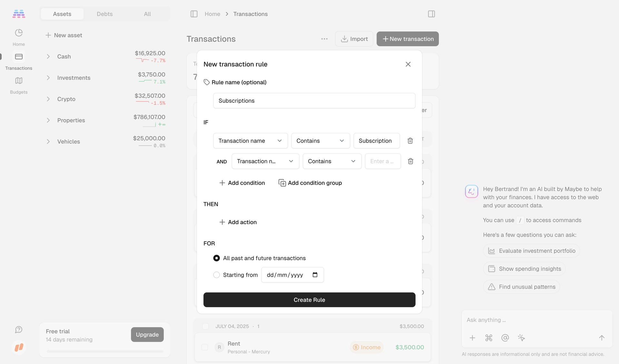The image size is (619, 364).
Task: Open the @ mention icon in the chat input
Action: click(x=505, y=338)
